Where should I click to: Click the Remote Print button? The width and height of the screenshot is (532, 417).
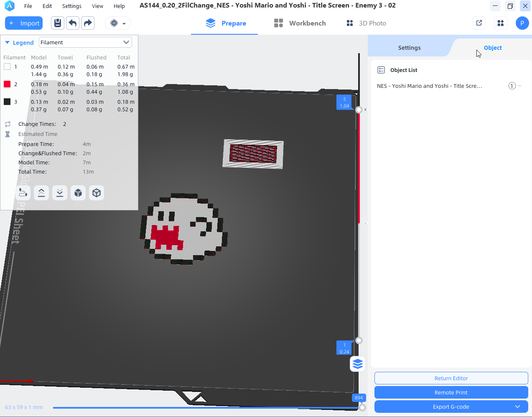451,392
